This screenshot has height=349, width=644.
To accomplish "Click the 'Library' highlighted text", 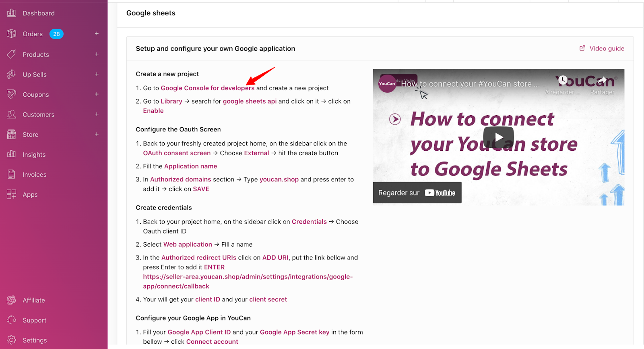I will [x=171, y=101].
